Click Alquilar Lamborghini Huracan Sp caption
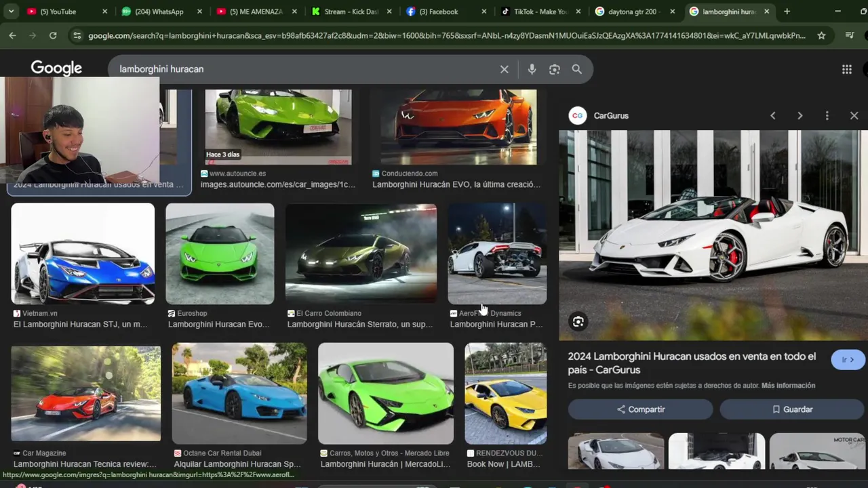Screen dimensions: 868x488 (237, 464)
